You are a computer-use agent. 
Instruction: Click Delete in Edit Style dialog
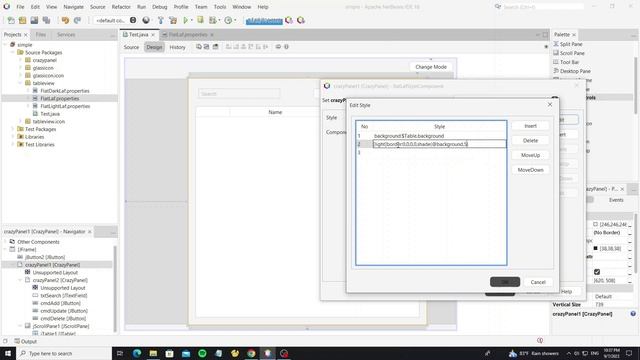tap(530, 140)
